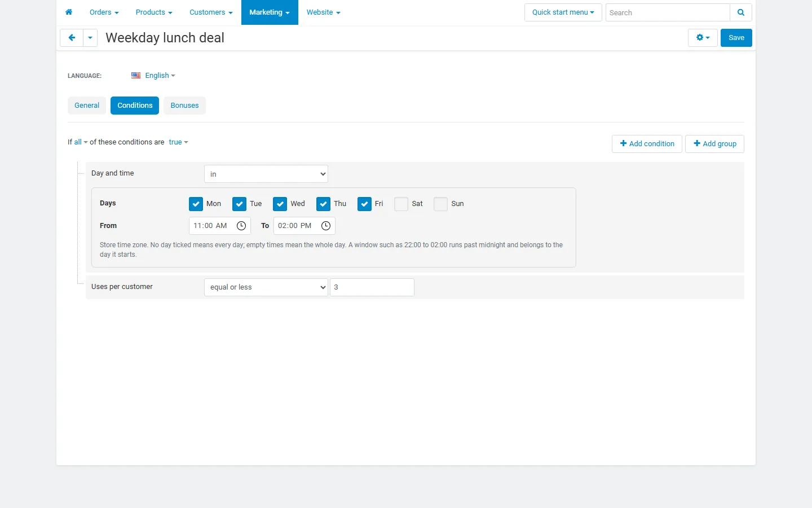Open the Quick start menu dropdown

click(563, 12)
